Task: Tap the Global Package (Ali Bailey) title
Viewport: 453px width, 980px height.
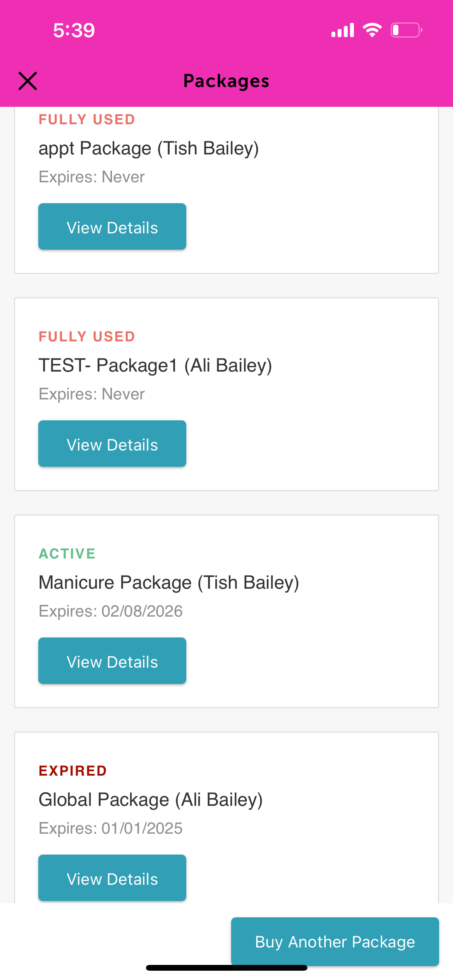Action: click(151, 800)
